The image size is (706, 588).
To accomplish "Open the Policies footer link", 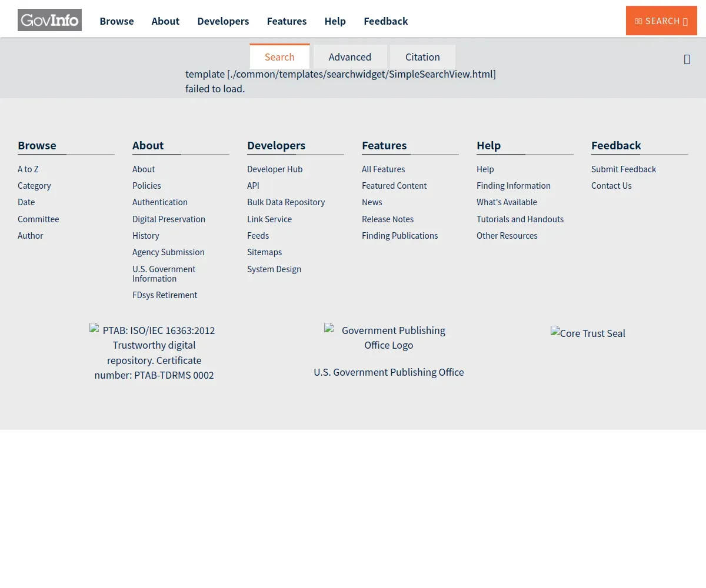I will point(146,186).
